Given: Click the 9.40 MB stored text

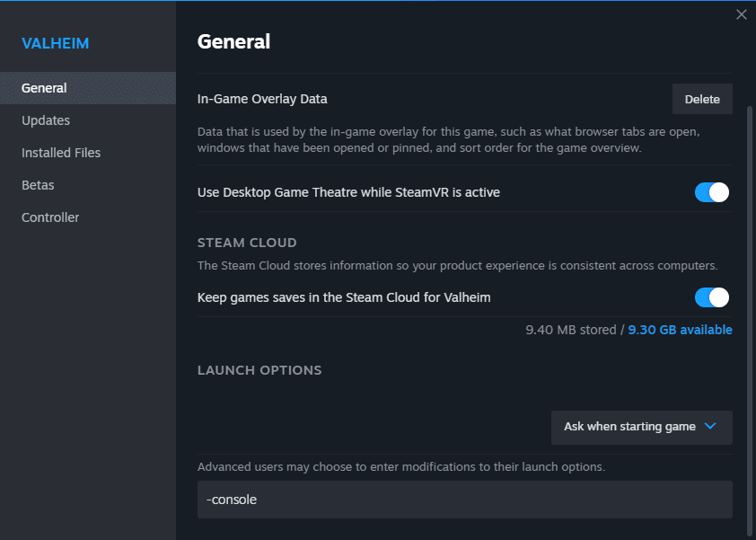Looking at the screenshot, I should tap(571, 330).
